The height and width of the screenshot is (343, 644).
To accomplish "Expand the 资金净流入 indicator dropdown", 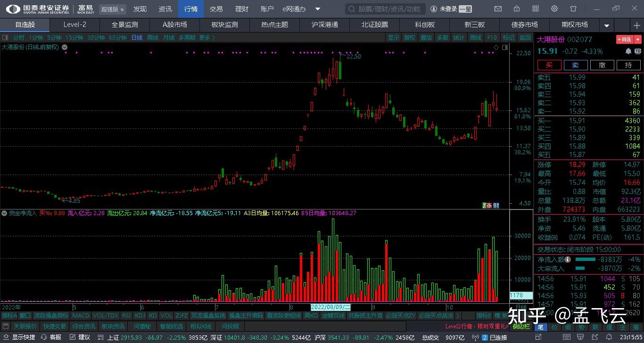I will 5,213.
